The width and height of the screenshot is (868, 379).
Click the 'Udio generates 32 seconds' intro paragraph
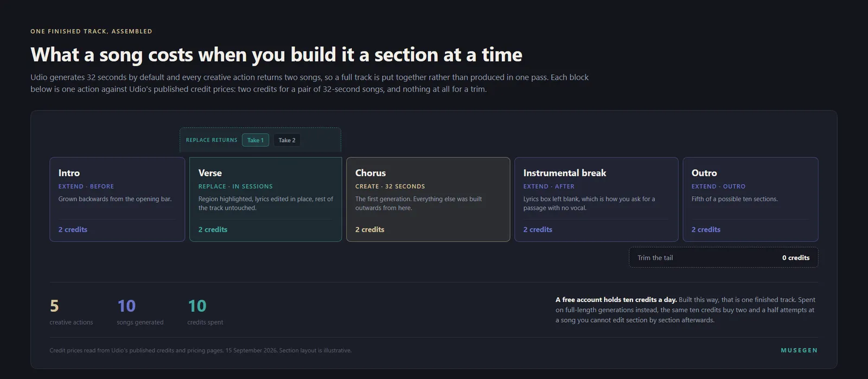[x=310, y=83]
